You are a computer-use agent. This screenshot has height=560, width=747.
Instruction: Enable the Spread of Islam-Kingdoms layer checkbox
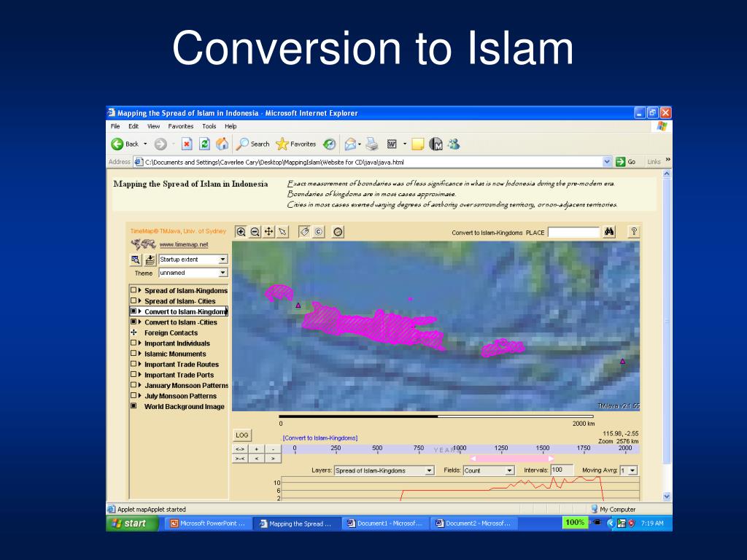(133, 290)
